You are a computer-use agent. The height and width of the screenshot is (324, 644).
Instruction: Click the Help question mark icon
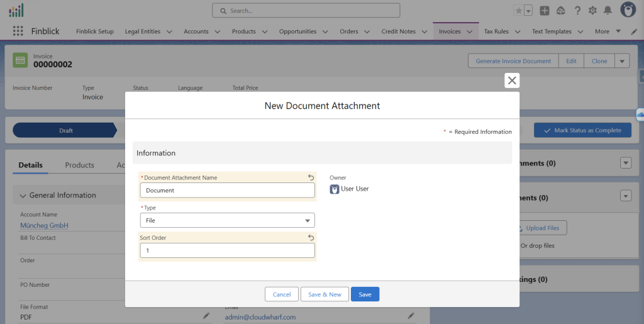click(577, 11)
